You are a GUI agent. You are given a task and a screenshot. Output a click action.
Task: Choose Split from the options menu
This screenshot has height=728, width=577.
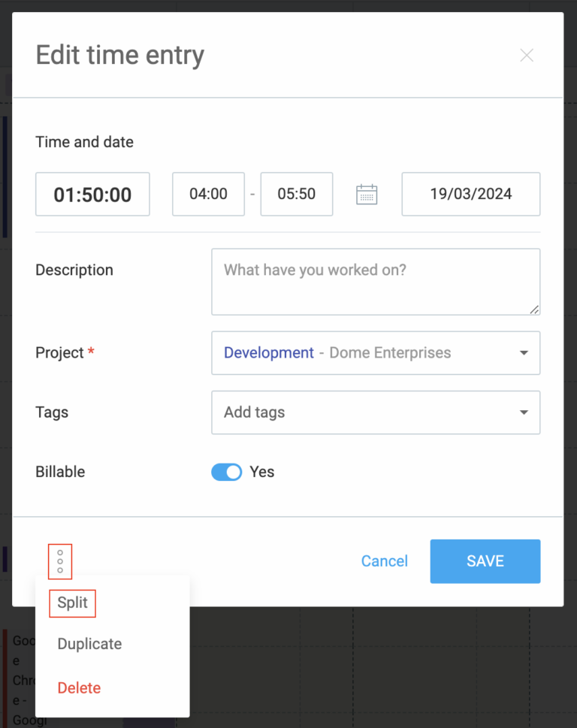(73, 603)
